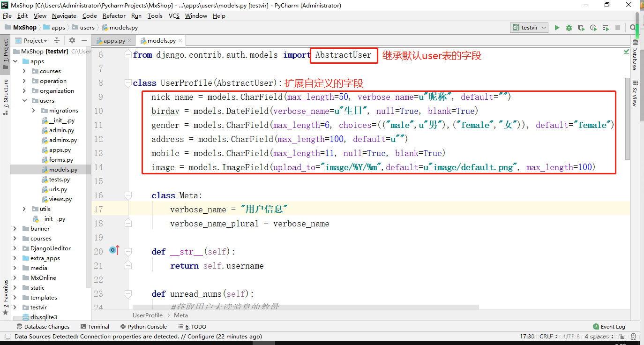Select forms.py in the project tree
The image size is (644, 345).
(61, 160)
